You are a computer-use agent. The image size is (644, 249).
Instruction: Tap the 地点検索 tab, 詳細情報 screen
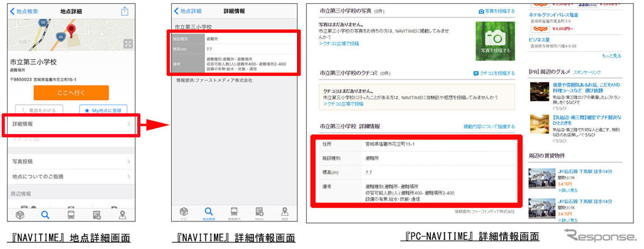pyautogui.click(x=209, y=214)
